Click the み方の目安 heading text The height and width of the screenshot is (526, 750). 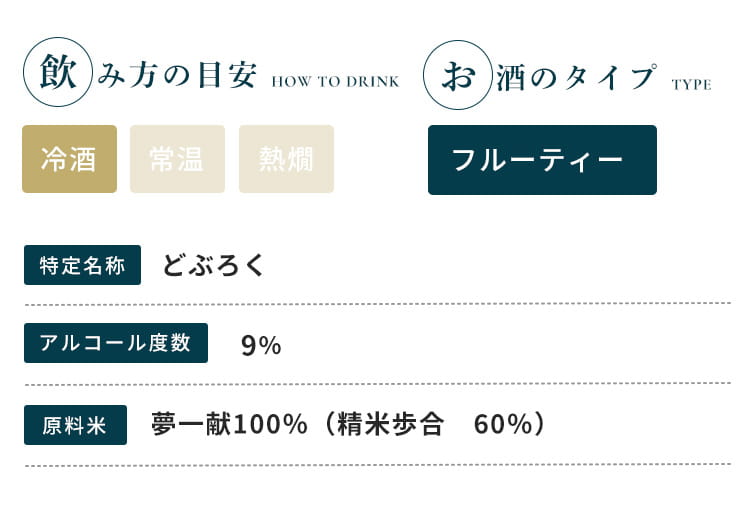[x=177, y=77]
